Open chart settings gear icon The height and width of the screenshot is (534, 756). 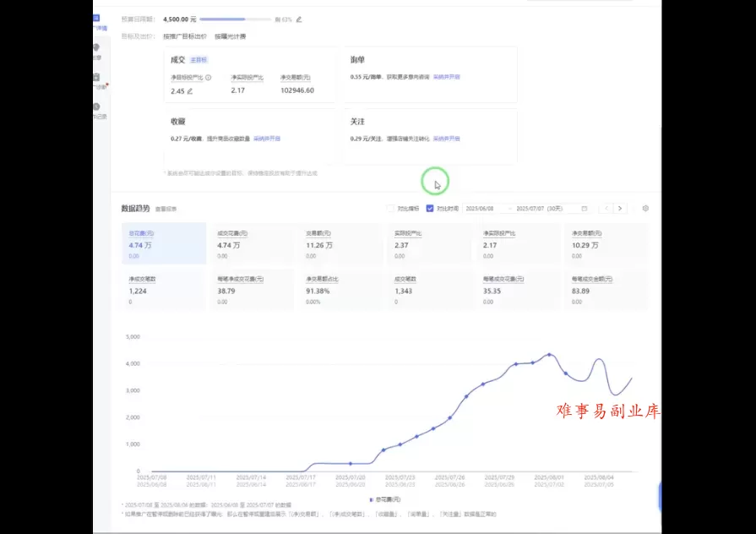[x=645, y=209]
